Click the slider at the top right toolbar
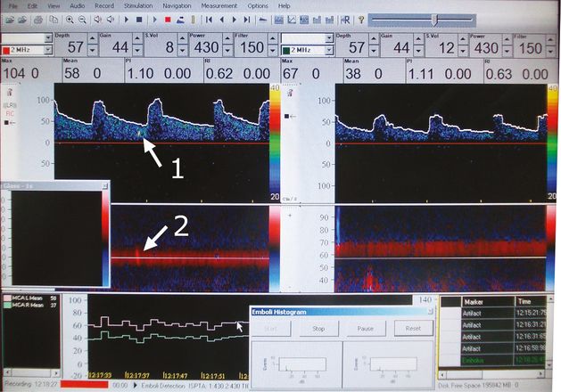The width and height of the screenshot is (561, 392). pyautogui.click(x=434, y=19)
